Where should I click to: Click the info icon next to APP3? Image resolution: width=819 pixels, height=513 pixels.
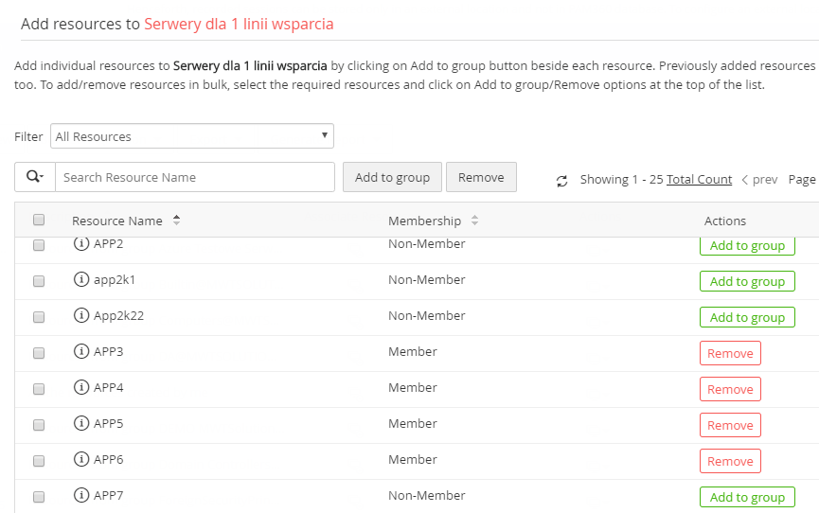click(x=81, y=352)
